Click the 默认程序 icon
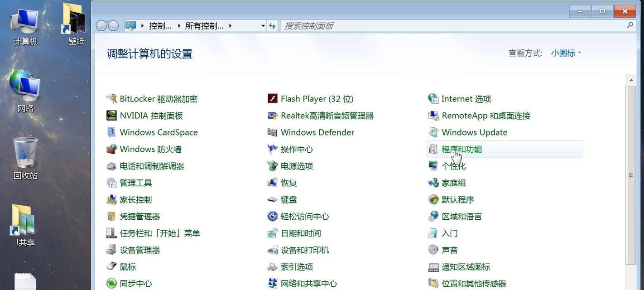Screen dimensions: 644x290 (x=433, y=199)
